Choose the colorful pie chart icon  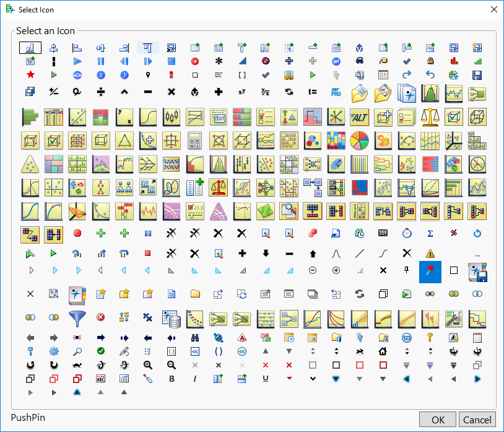pos(359,140)
